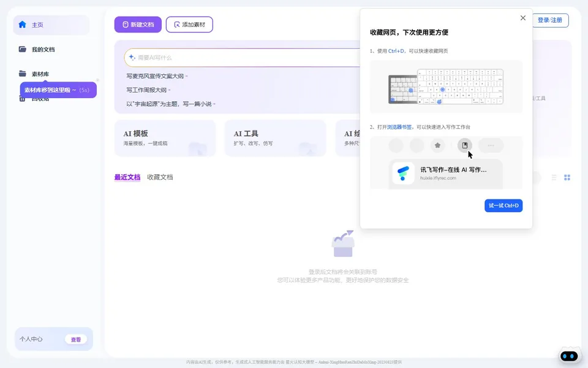This screenshot has height=368, width=588.
Task: Click the 登录后文档将会关联到账号 text
Action: point(343,272)
